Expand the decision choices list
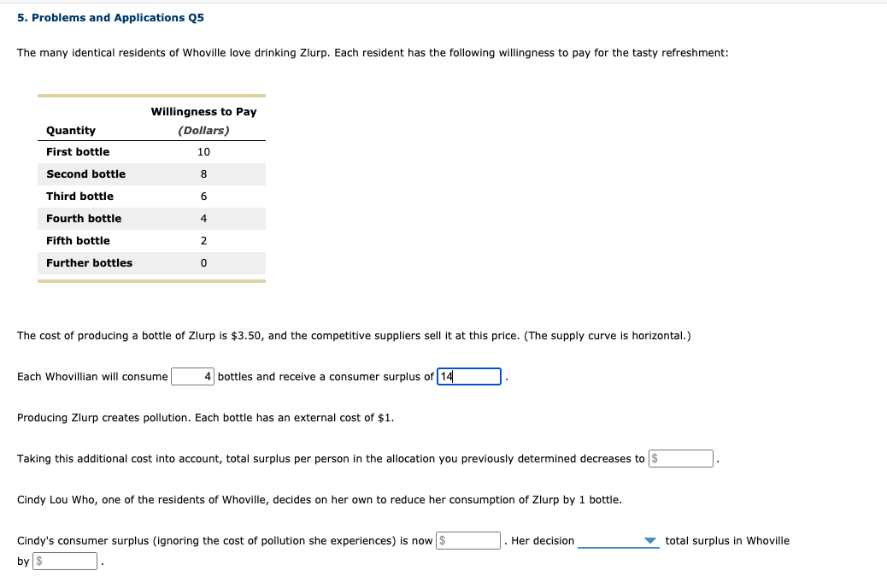The image size is (887, 588). pyautogui.click(x=617, y=541)
